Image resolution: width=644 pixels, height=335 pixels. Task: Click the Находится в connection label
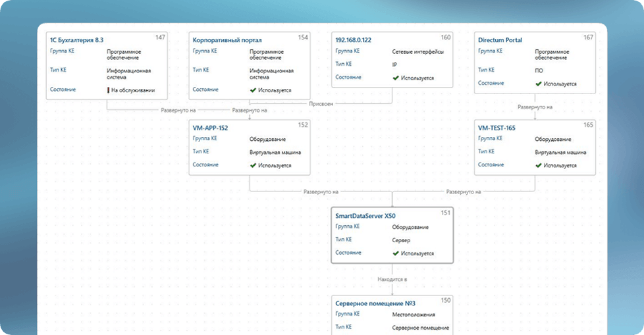pos(392,280)
